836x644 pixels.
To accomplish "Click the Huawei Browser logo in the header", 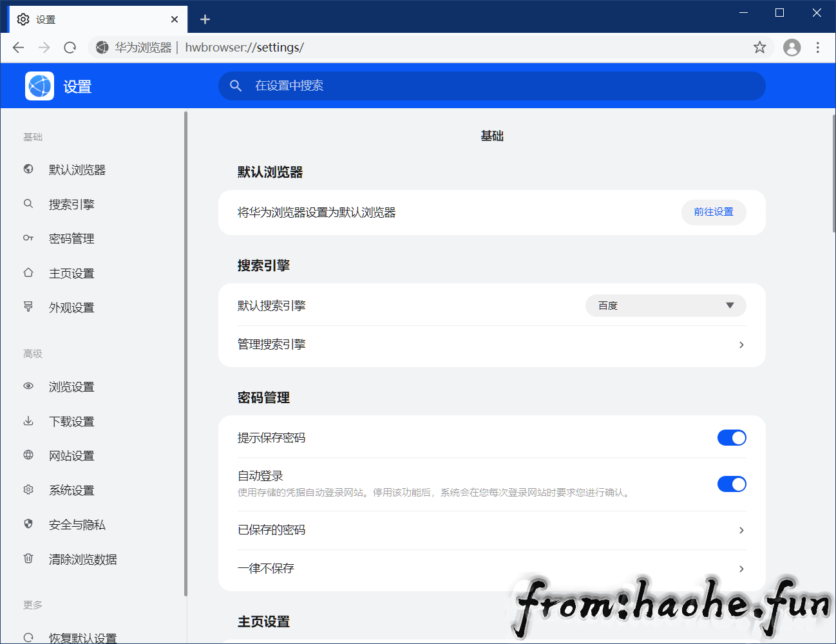I will [39, 86].
